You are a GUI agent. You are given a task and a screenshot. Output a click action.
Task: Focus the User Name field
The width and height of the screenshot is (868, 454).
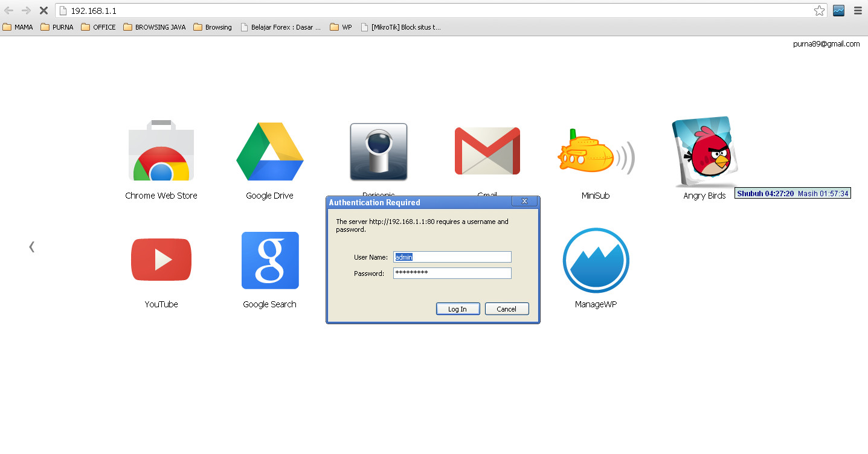tap(452, 257)
